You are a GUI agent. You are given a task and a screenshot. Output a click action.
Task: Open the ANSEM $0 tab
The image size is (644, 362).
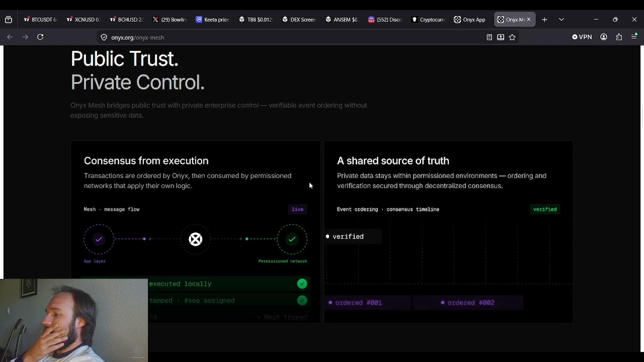[343, 20]
